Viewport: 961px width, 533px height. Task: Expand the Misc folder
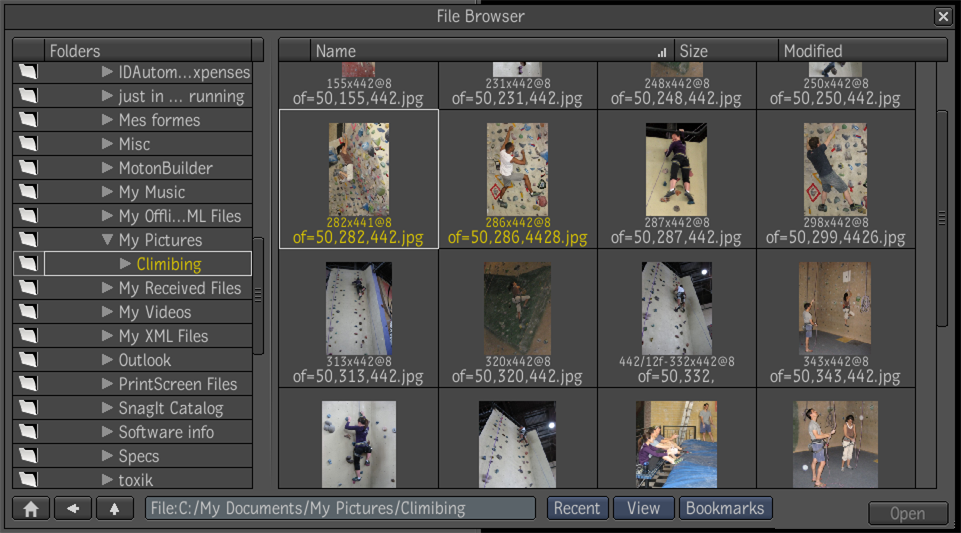pos(107,144)
